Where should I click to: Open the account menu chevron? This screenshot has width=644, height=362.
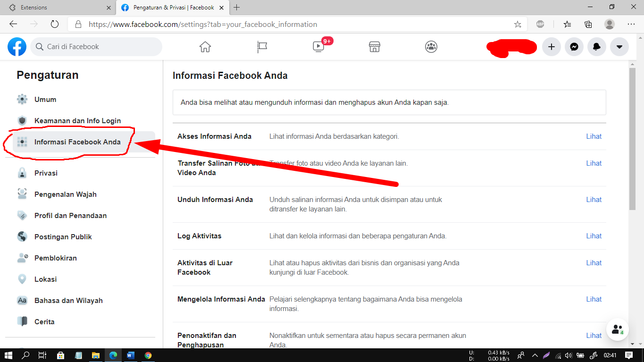(x=619, y=47)
